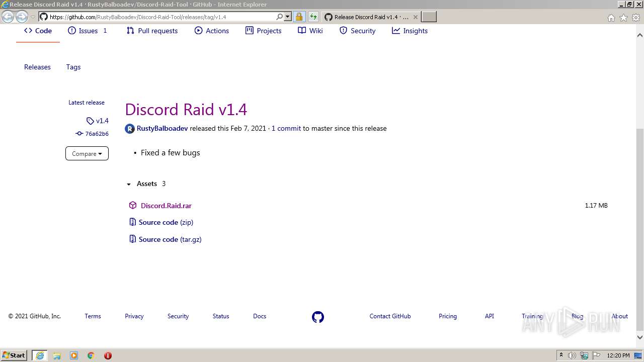
Task: Download Source code (zip)
Action: click(166, 222)
